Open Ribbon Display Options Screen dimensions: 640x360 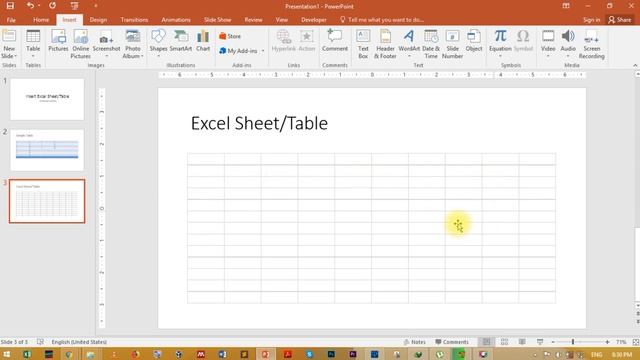(566, 6)
